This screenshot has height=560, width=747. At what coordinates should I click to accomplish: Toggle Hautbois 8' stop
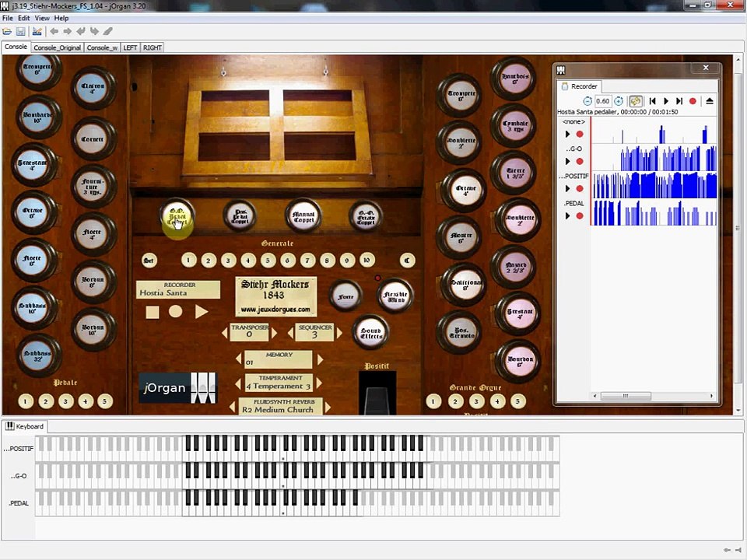click(514, 78)
